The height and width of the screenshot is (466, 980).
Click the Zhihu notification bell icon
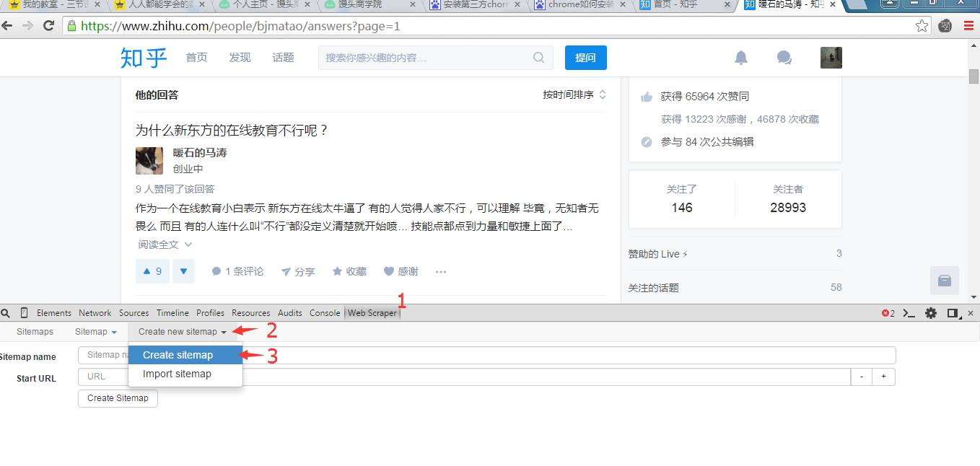741,58
